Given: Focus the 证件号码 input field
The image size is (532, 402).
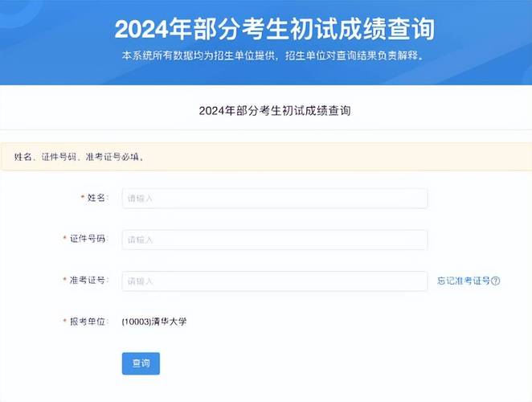Looking at the screenshot, I should (x=275, y=240).
